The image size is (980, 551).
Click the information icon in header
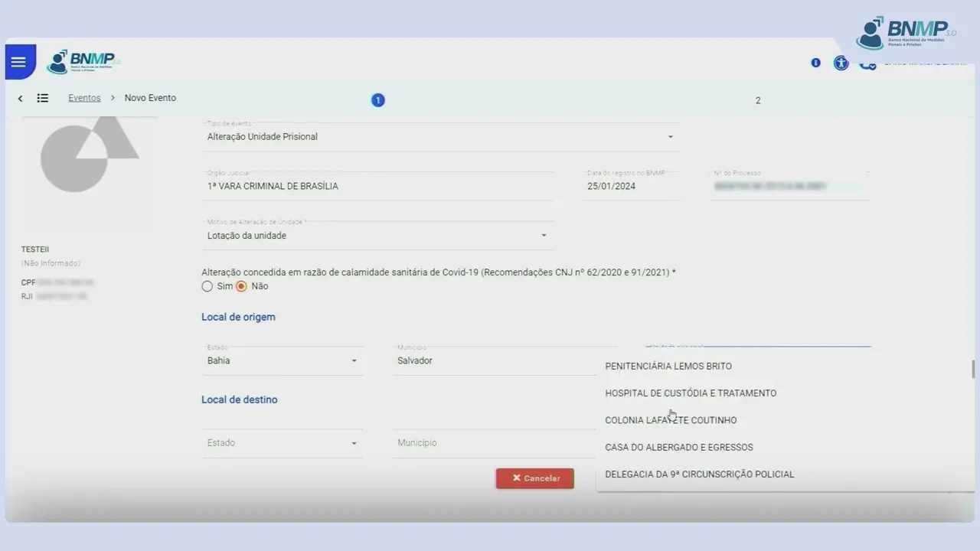[815, 63]
